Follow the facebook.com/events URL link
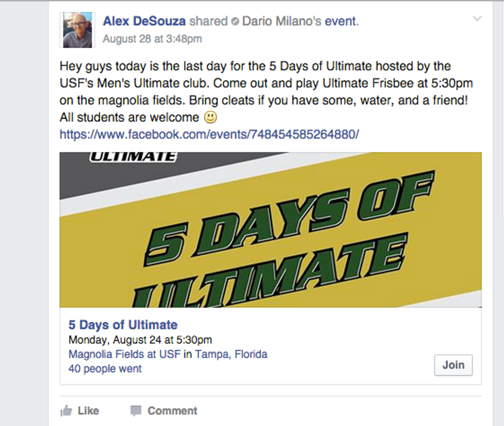504x426 pixels. coord(209,134)
